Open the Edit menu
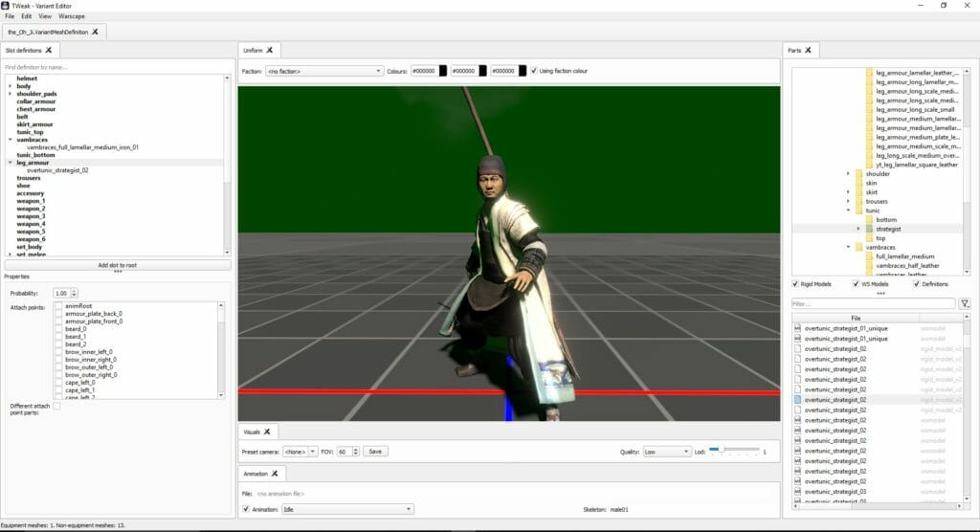 26,16
